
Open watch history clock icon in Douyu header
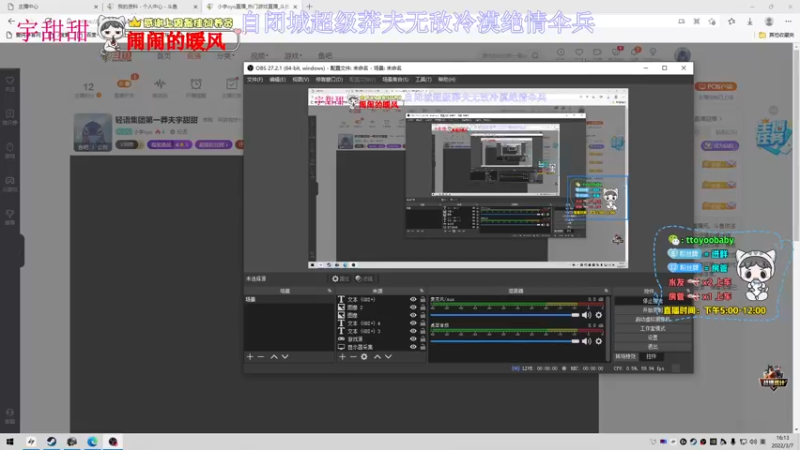[561, 52]
